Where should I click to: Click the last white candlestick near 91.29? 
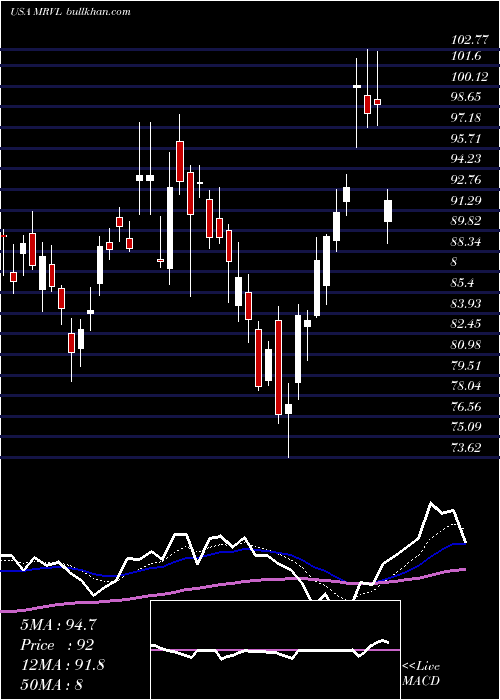coord(388,211)
